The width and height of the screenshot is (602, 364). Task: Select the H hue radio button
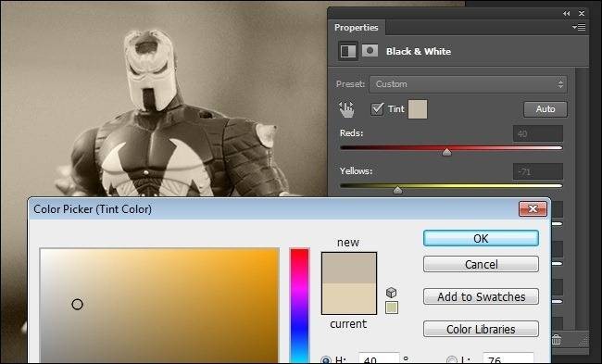(326, 360)
